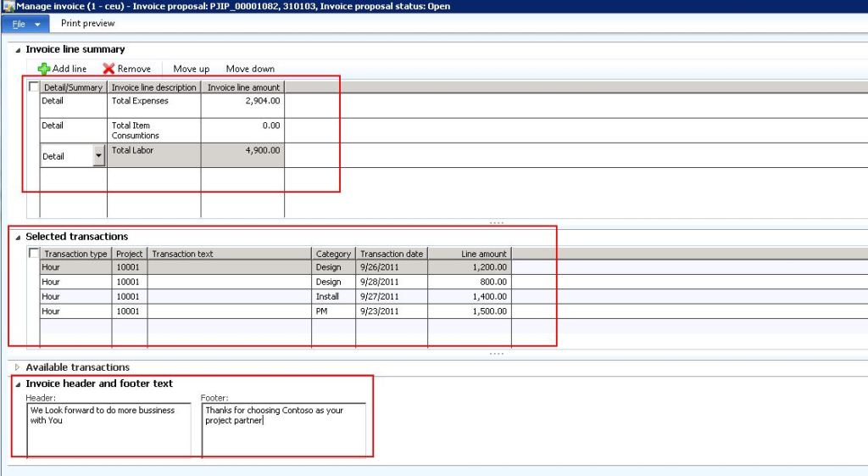Click the 2,904.00 amount cell
The height and width of the screenshot is (476, 868).
(x=243, y=105)
